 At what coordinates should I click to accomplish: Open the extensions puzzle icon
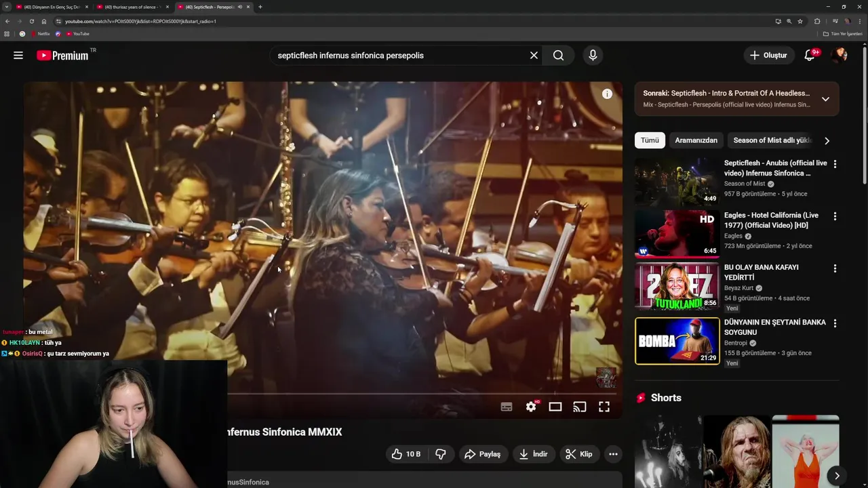(817, 21)
